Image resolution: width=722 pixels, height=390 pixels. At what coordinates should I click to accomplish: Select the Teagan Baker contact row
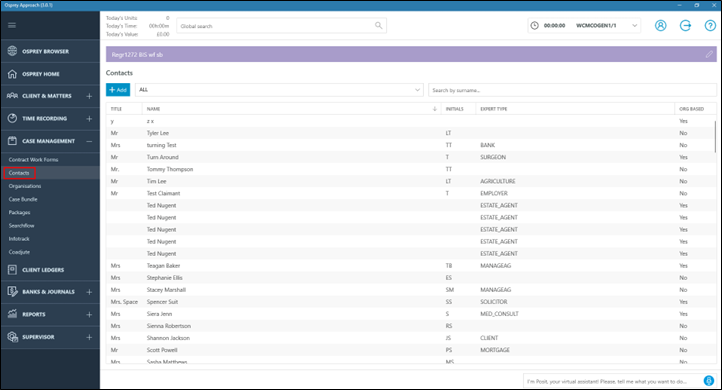[411, 266]
